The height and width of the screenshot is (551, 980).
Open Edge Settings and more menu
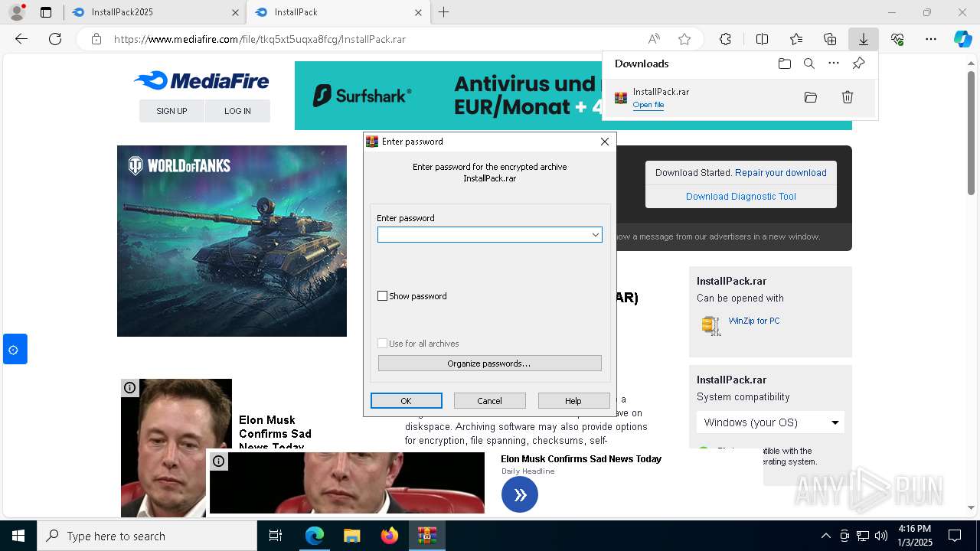pos(931,39)
